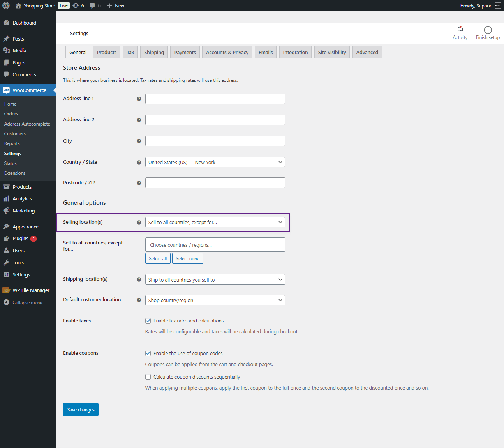Click the help icon beside Selling location(s)
Screen dimensions: 504x448
[139, 222]
